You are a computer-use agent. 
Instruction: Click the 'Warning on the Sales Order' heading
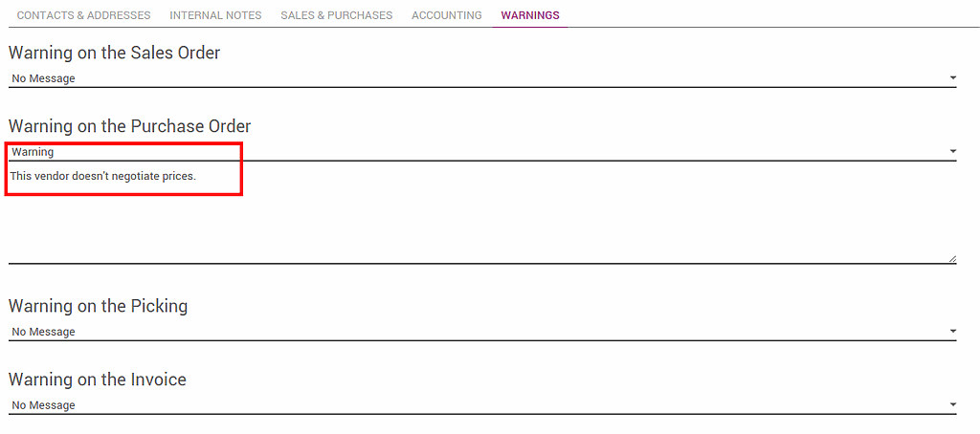[x=114, y=53]
